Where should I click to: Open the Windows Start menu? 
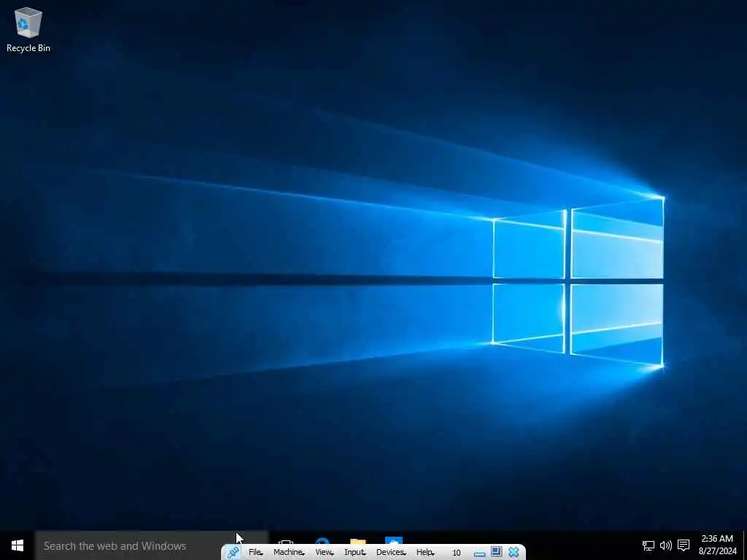[18, 545]
